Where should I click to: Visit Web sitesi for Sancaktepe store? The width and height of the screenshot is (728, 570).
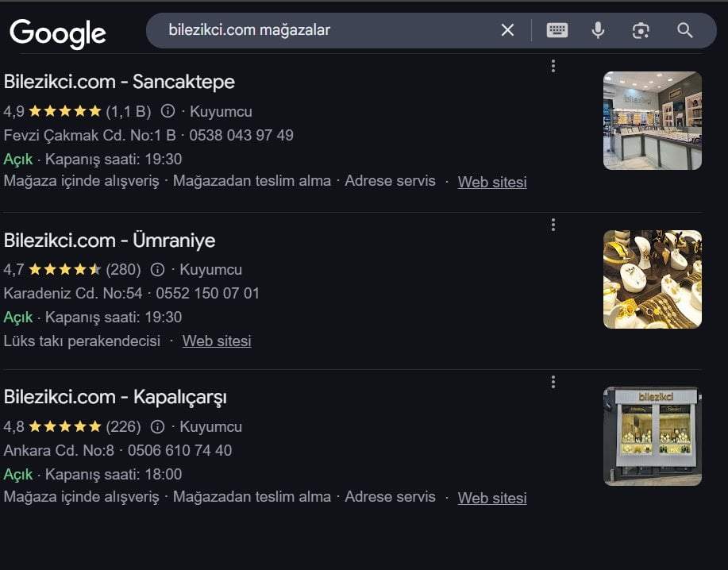tap(492, 182)
